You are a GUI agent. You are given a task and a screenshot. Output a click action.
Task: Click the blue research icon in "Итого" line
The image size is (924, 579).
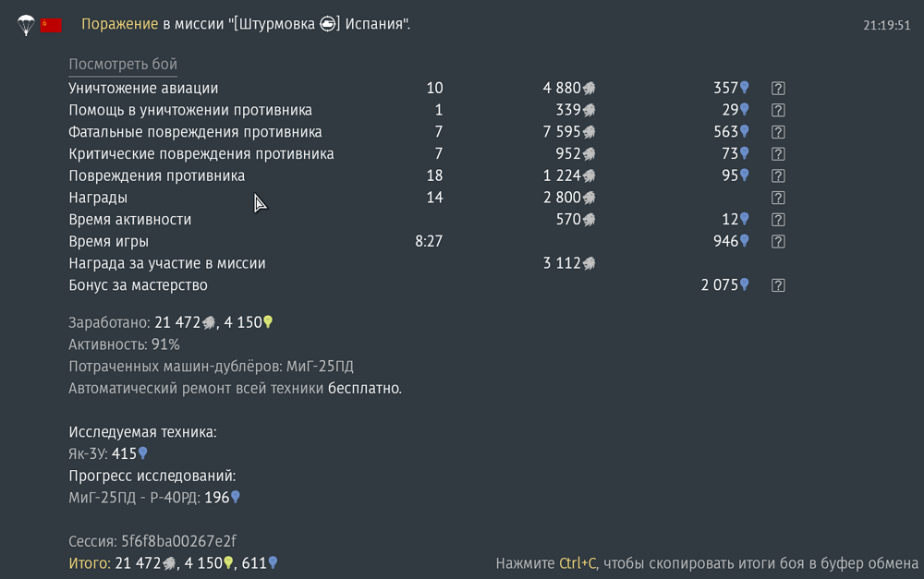tap(273, 562)
